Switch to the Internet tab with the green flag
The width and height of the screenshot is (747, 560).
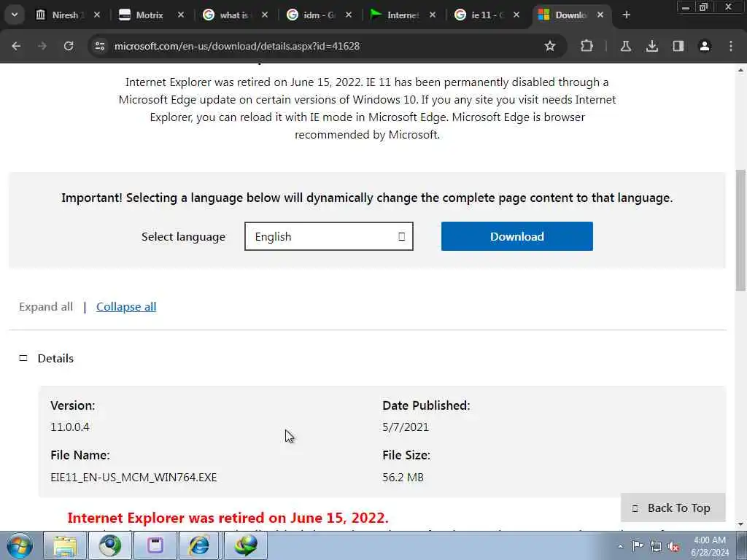(401, 15)
